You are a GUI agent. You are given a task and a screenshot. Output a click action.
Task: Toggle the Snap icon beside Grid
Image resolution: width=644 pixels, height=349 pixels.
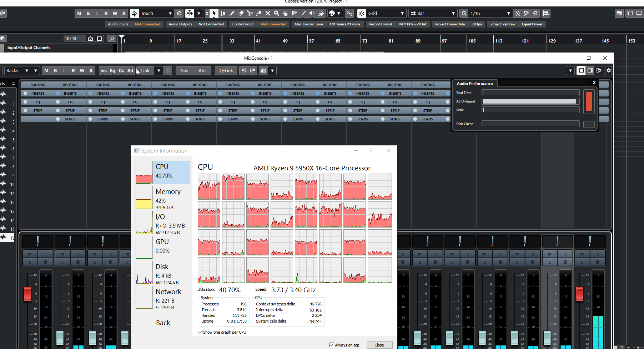pyautogui.click(x=362, y=14)
